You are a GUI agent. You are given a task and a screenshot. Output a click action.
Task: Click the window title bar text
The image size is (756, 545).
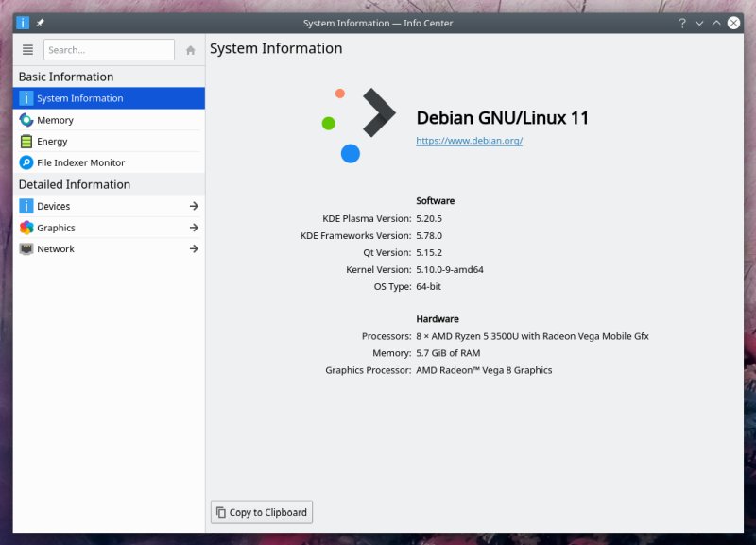pyautogui.click(x=378, y=23)
